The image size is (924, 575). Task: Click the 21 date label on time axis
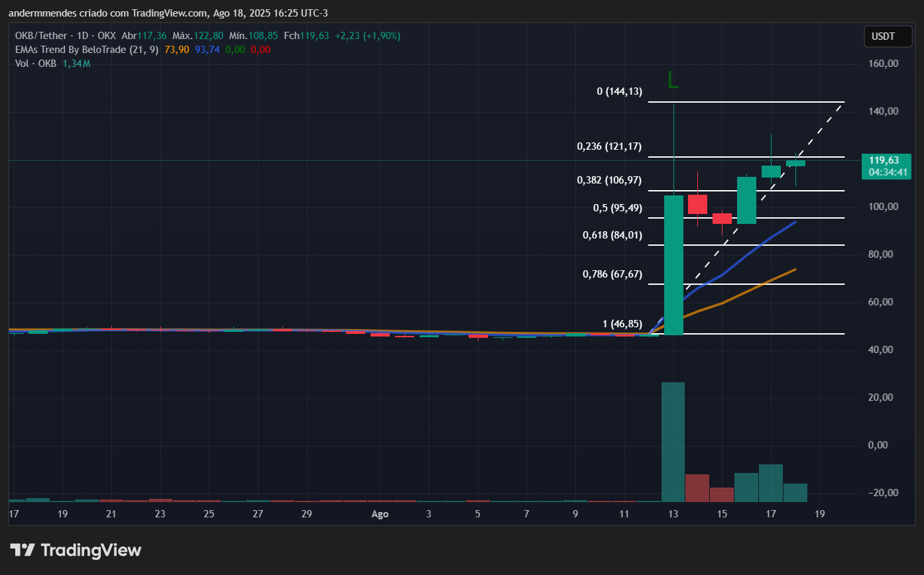[111, 514]
